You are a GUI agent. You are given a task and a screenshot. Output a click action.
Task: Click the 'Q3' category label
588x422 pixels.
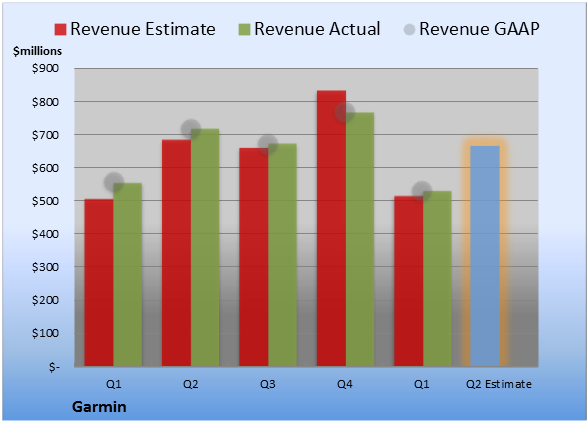pyautogui.click(x=268, y=384)
